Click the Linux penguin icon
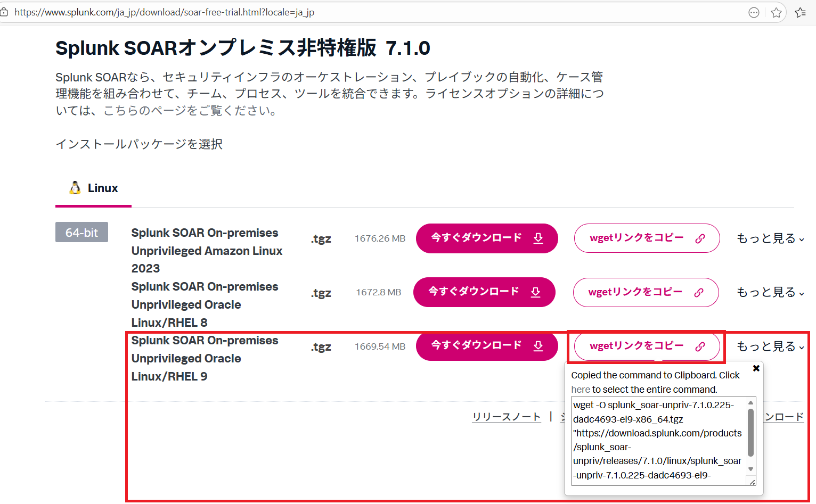This screenshot has height=504, width=816. (x=75, y=188)
